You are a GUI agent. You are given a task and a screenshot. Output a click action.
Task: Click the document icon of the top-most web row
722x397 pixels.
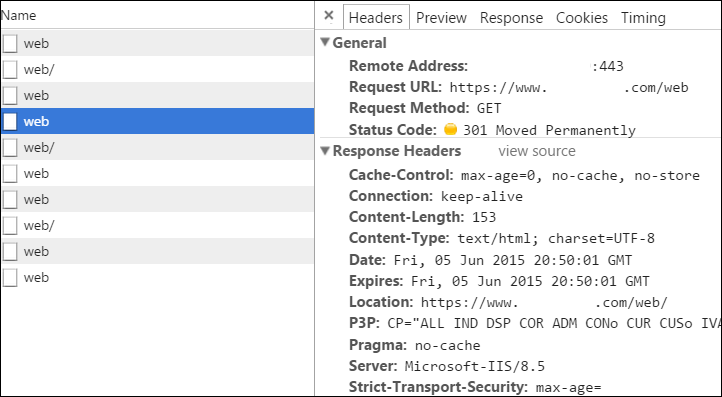(10, 44)
